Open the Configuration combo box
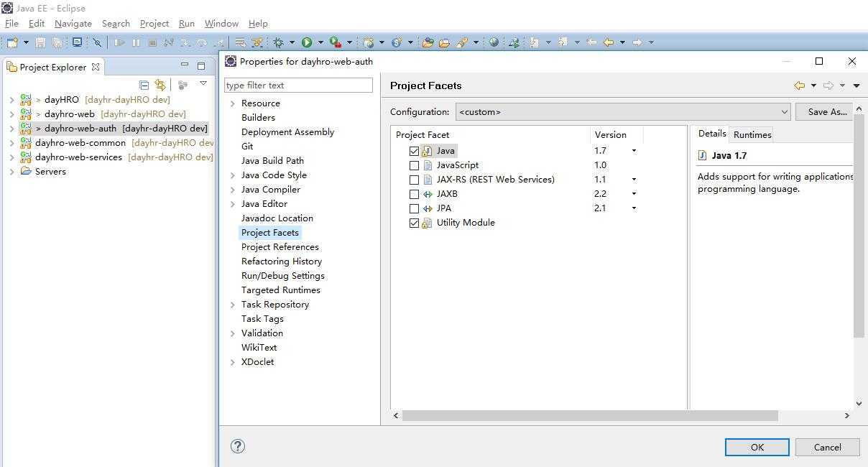 pyautogui.click(x=623, y=112)
